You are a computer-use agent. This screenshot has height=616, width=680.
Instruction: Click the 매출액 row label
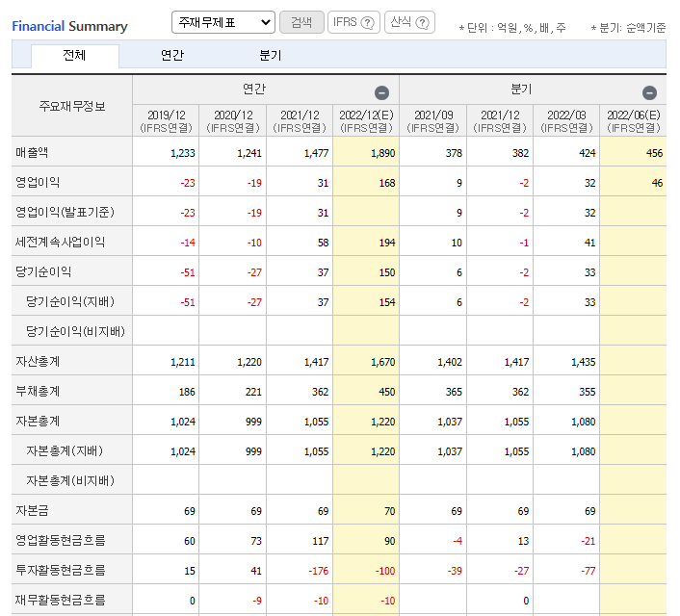click(32, 153)
